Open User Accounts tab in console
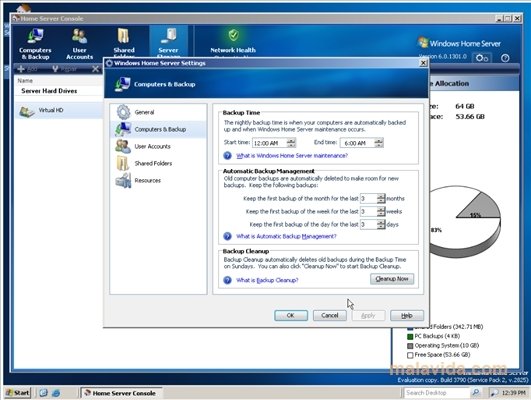 (80, 44)
